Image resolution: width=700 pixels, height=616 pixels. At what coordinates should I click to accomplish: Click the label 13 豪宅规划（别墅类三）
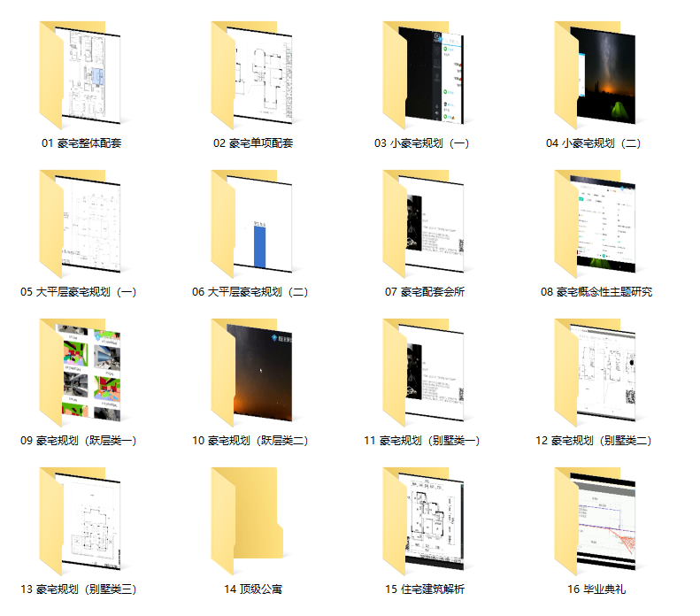[79, 589]
